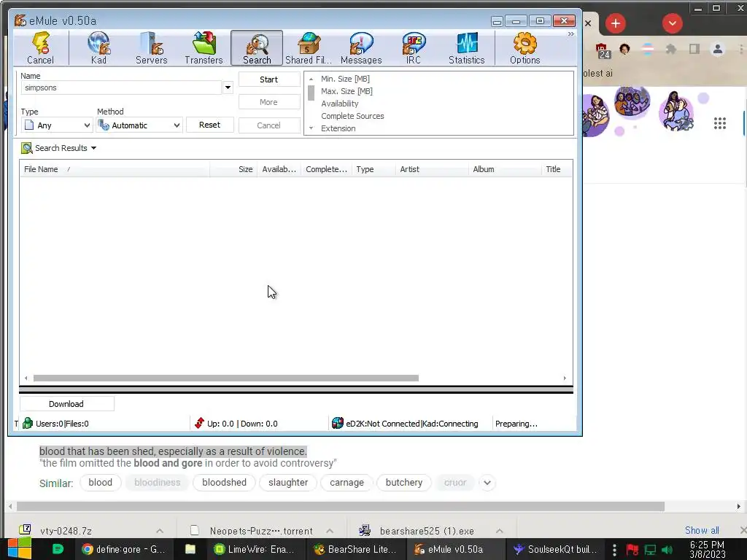Switch to SoulseekQt taskbar item
The image size is (747, 560).
coord(555,549)
